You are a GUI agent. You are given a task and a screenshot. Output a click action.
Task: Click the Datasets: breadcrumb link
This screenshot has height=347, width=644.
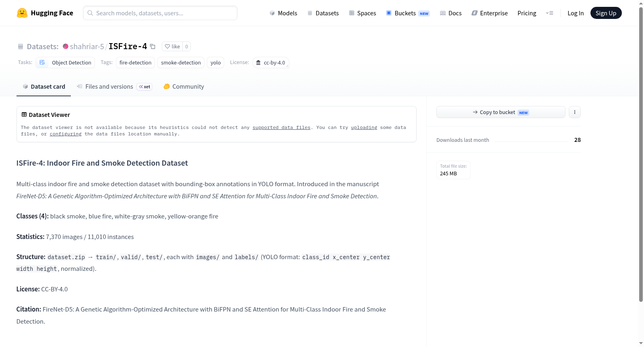[43, 46]
